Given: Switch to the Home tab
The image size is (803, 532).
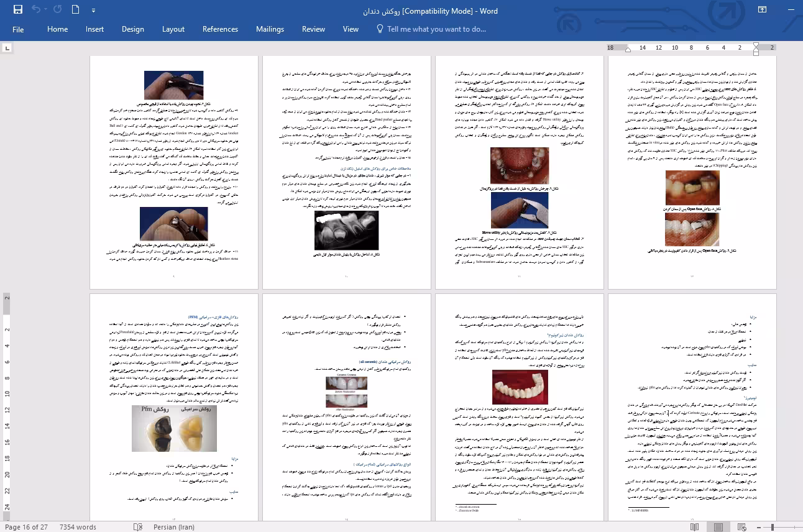Looking at the screenshot, I should (57, 29).
